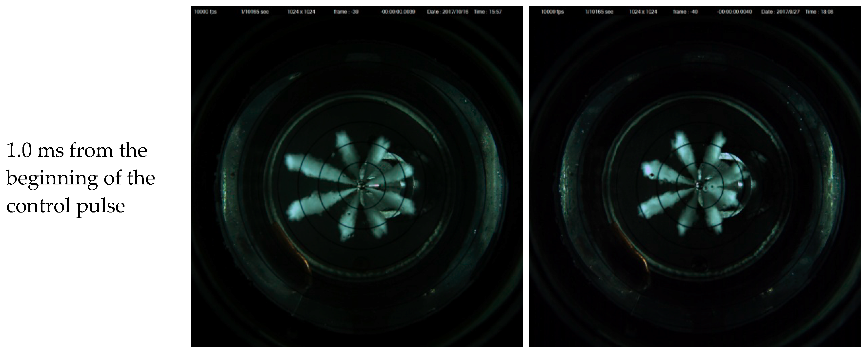The height and width of the screenshot is (354, 868).
Task: Click the "Time : 15:57" timestamp
Action: (x=487, y=12)
